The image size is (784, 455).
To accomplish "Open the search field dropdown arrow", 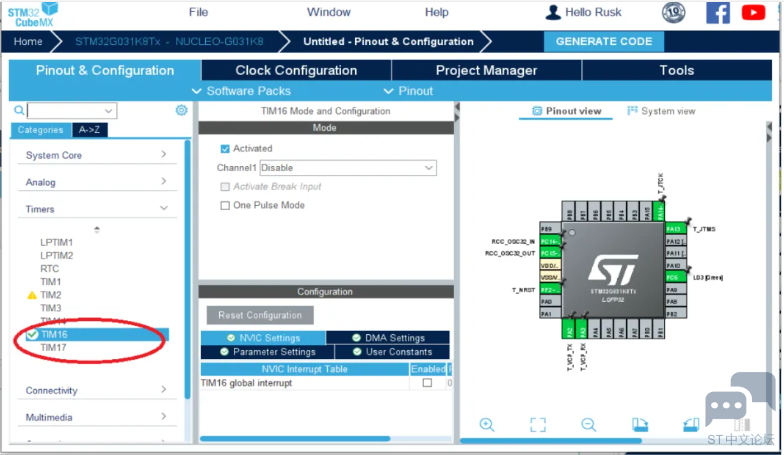I will [108, 110].
